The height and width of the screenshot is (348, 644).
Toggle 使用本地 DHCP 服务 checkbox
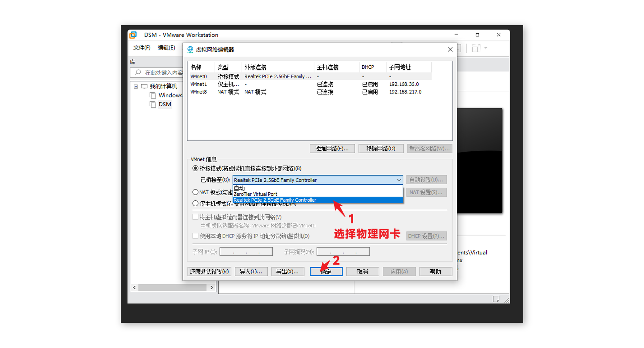click(195, 236)
